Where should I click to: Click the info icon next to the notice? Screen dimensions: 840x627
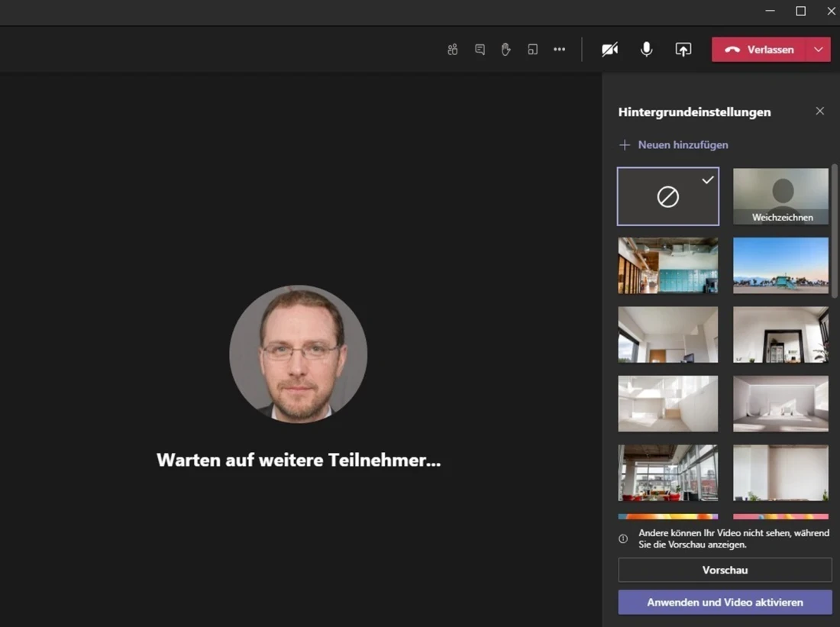624,538
